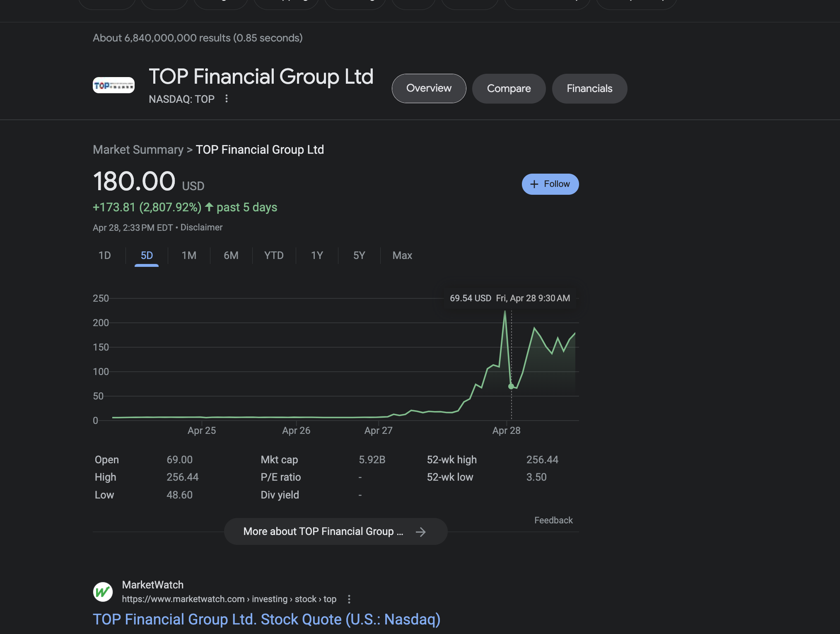
Task: Select the 1Y chart range
Action: 317,255
